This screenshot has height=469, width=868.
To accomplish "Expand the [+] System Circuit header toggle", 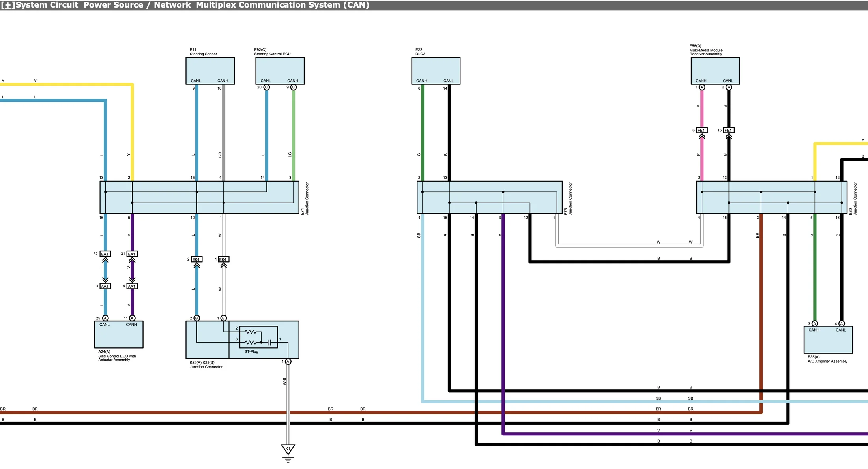I will 7,5.
